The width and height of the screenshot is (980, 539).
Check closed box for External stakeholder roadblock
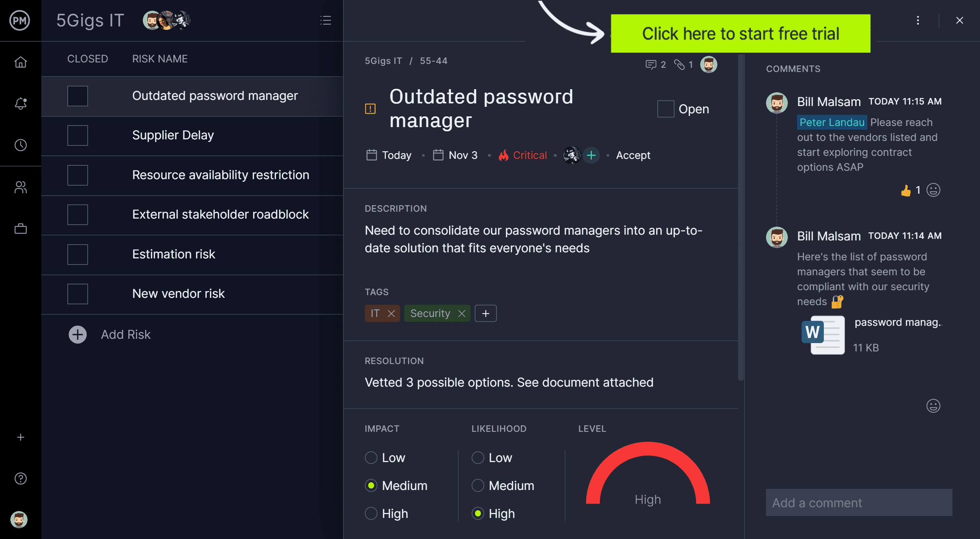78,215
